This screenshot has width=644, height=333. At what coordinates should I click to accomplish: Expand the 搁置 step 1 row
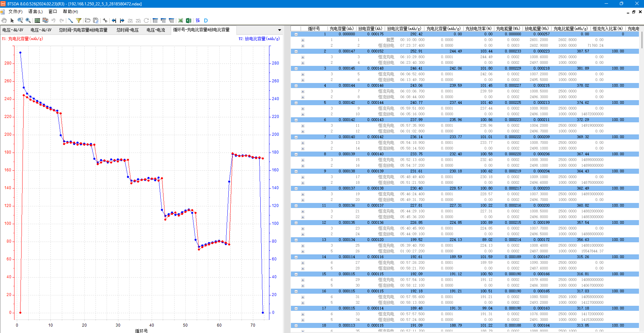click(x=303, y=40)
